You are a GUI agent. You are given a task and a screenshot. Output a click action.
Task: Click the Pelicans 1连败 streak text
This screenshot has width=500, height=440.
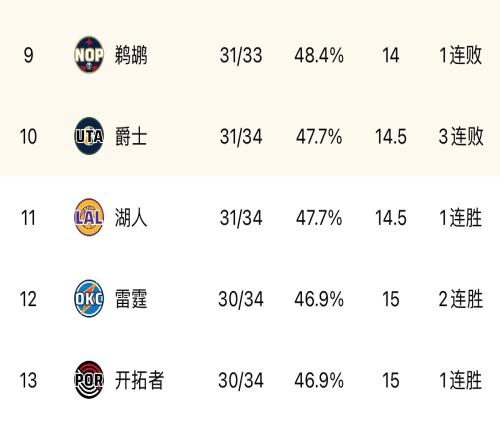pyautogui.click(x=461, y=55)
